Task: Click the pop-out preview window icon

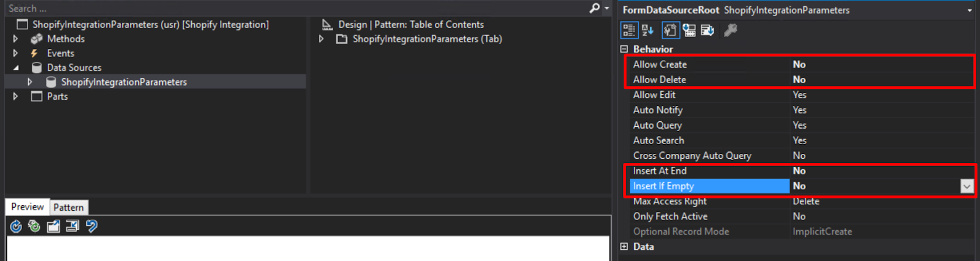Action: coord(53,226)
